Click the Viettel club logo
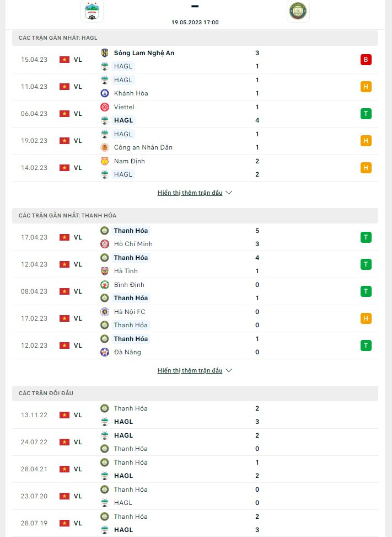The height and width of the screenshot is (537, 392). [x=104, y=107]
